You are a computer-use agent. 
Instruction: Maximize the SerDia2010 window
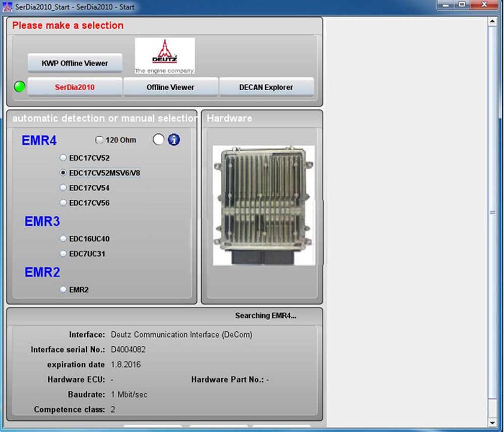(462, 5)
